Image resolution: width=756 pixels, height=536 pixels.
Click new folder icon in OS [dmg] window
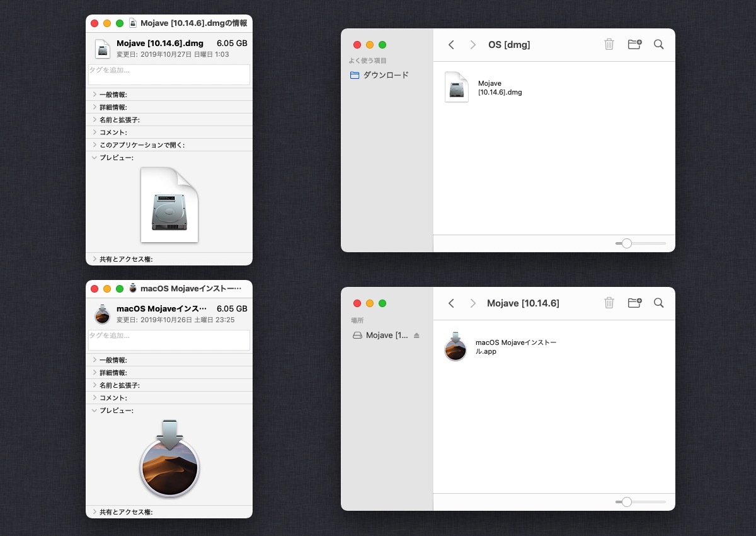[634, 44]
